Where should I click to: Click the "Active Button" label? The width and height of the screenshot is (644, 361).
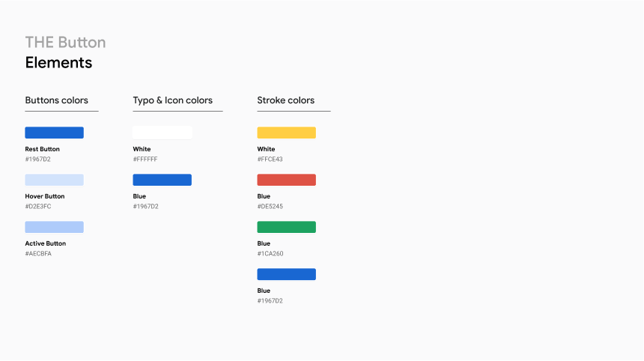click(46, 243)
